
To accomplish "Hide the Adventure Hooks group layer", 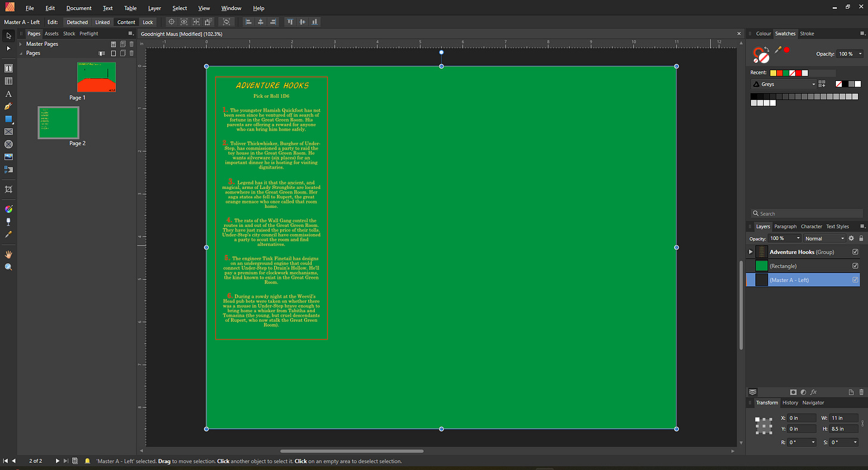I will 855,252.
